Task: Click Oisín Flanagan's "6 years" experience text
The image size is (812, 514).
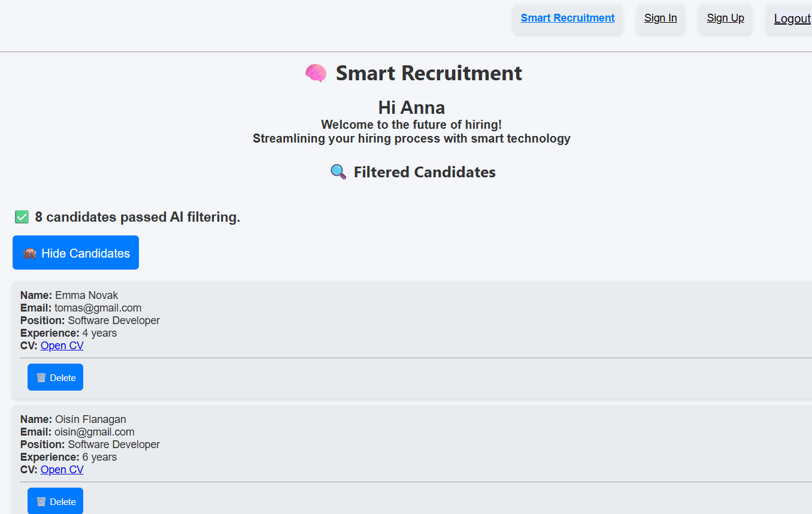Action: point(99,457)
